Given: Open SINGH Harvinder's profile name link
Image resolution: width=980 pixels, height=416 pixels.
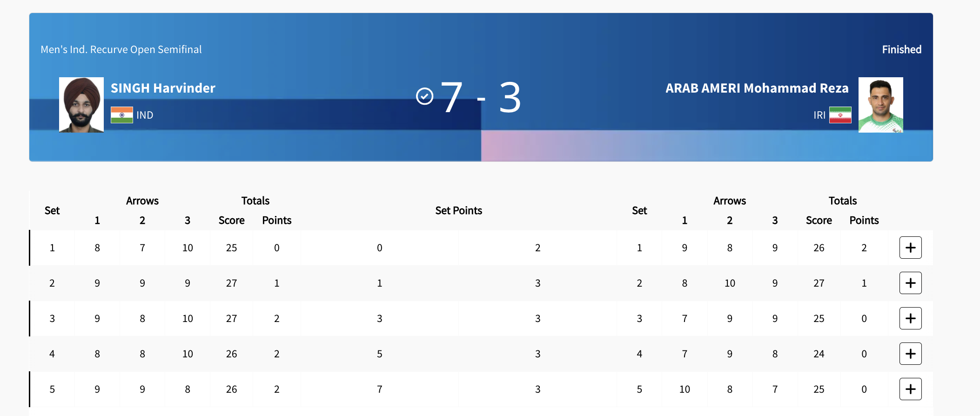Looking at the screenshot, I should [x=163, y=88].
